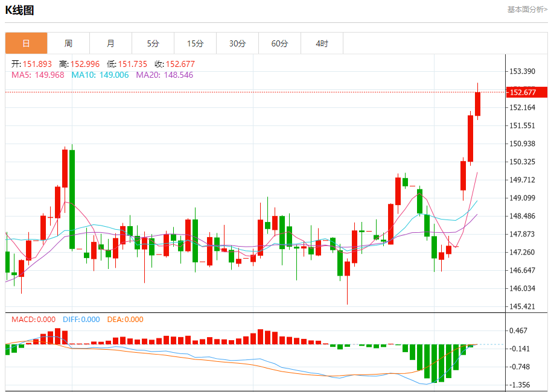
Task: Click the K线图 heading
Action: [19, 10]
